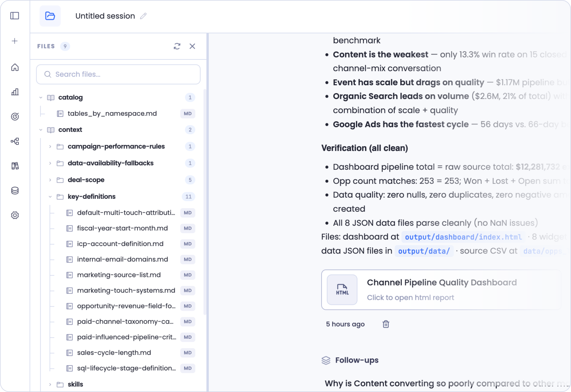
Task: Click the context count badge 2
Action: [x=190, y=130]
